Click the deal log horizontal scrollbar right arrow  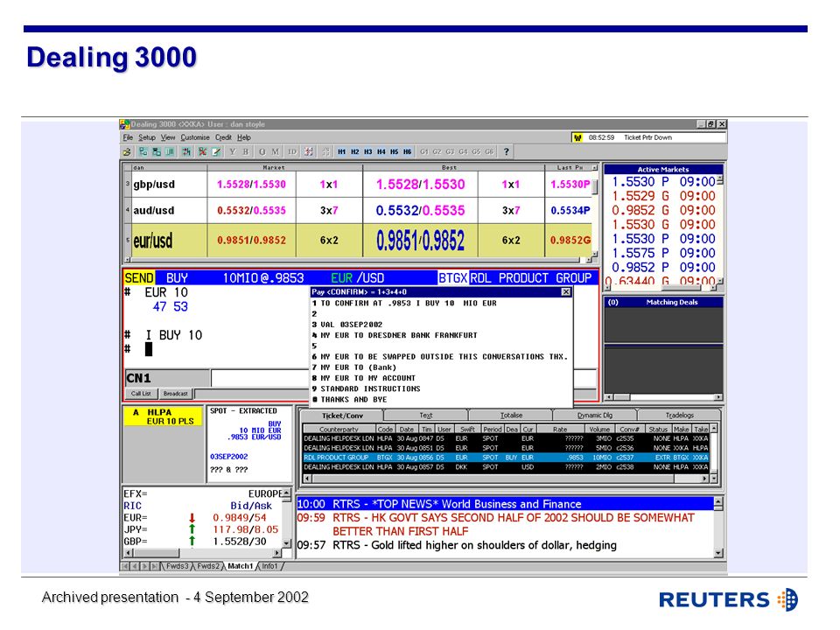[x=705, y=479]
